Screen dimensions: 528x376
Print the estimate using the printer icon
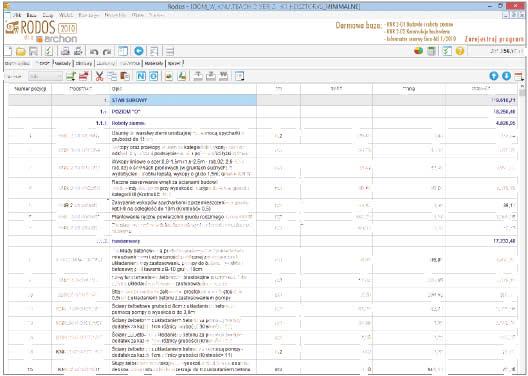point(65,52)
